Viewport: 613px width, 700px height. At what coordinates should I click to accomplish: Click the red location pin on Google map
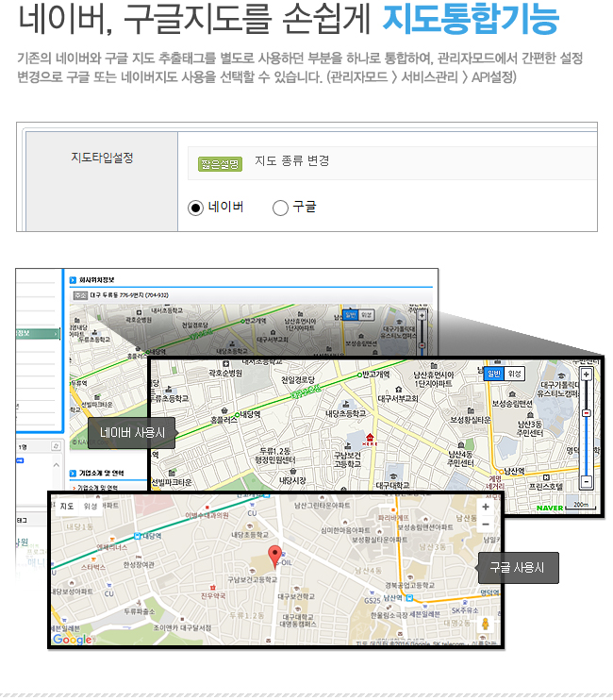(x=275, y=557)
